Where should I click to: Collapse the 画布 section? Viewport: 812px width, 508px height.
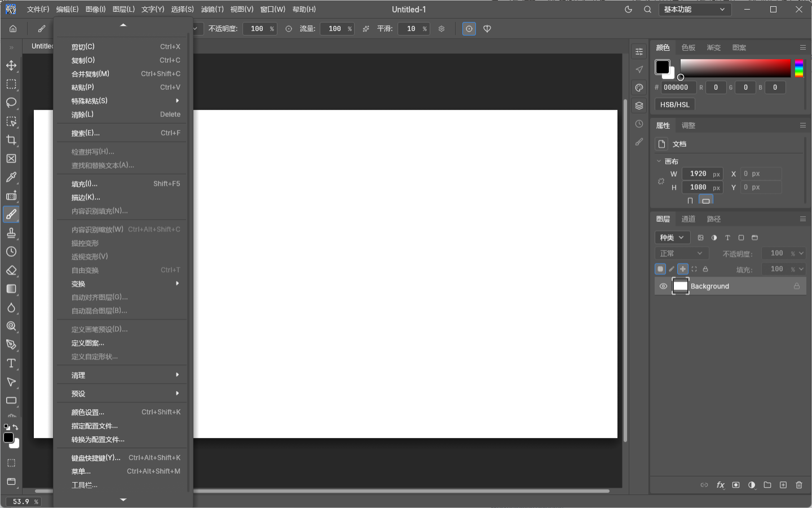659,161
